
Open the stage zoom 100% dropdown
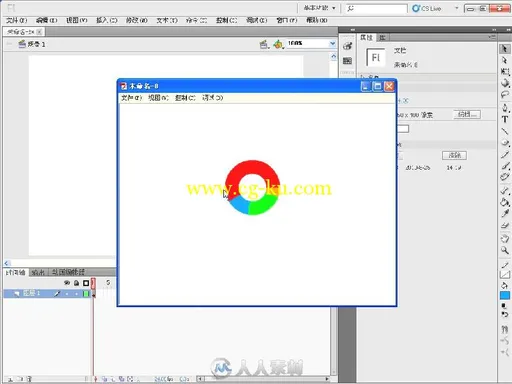[332, 43]
